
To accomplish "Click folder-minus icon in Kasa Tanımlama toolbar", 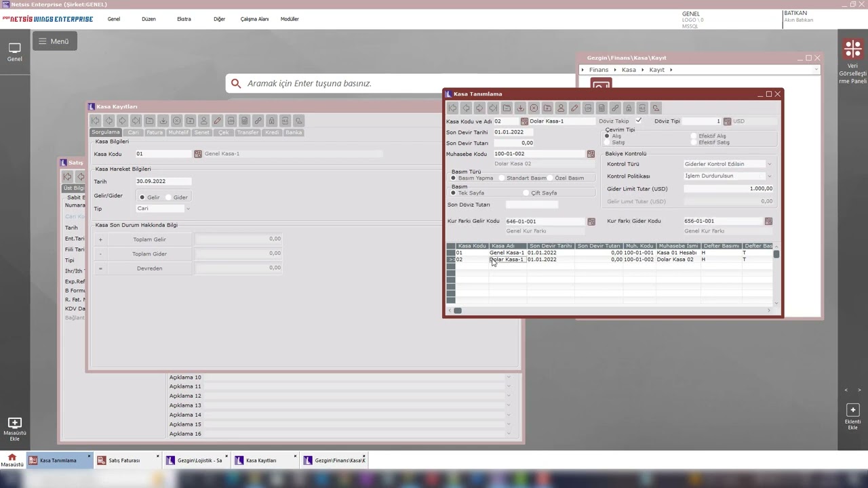I will pyautogui.click(x=507, y=108).
